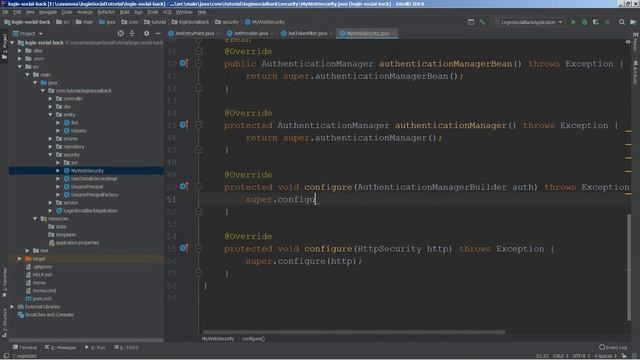
Task: Collapse the main folder node
Action: (x=28, y=75)
